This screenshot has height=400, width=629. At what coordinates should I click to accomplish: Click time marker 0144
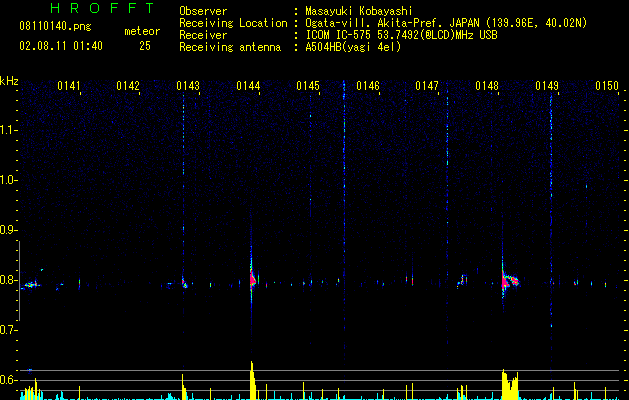click(x=248, y=86)
